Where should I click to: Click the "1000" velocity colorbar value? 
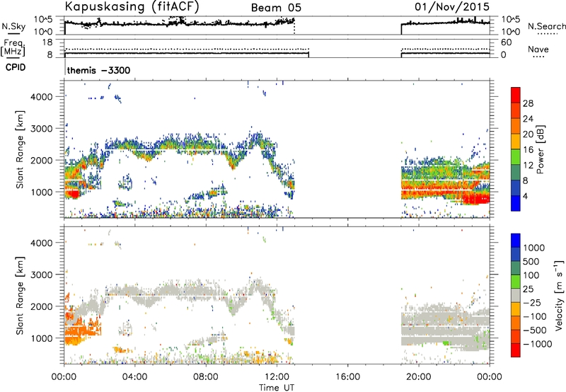coord(534,248)
